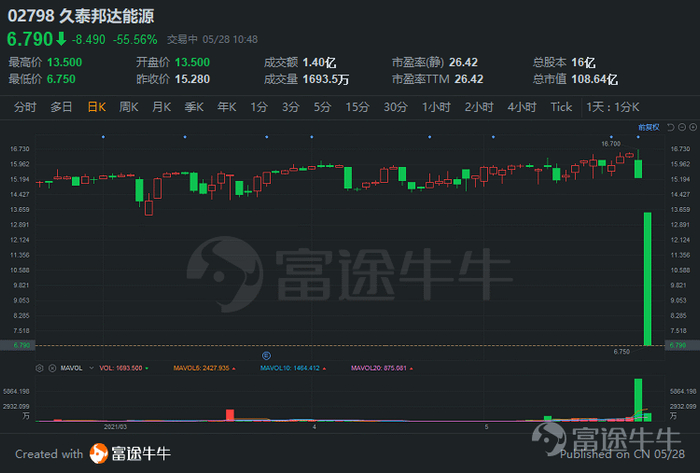700x473 pixels.
Task: Click the 最低价 6.750 value
Action: pos(61,79)
